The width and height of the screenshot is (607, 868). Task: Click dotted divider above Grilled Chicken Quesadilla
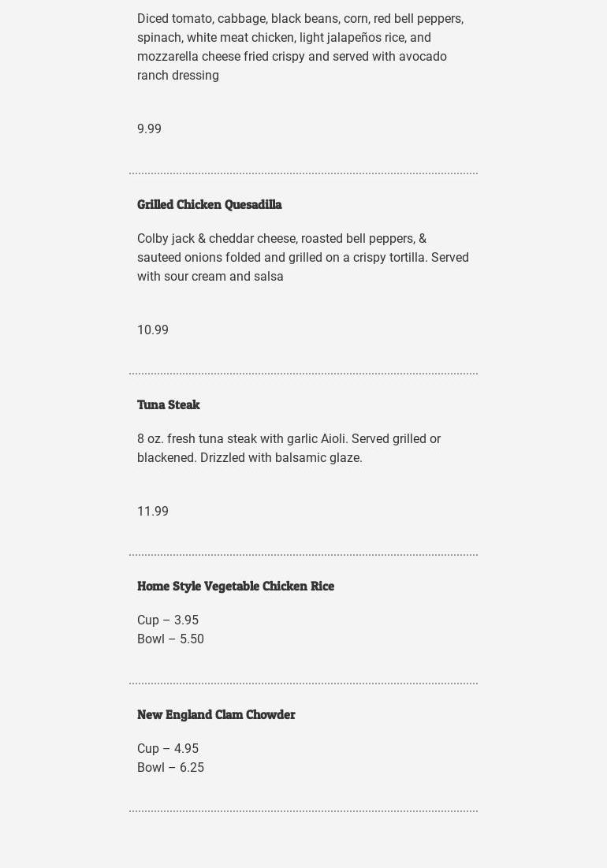[x=303, y=173]
